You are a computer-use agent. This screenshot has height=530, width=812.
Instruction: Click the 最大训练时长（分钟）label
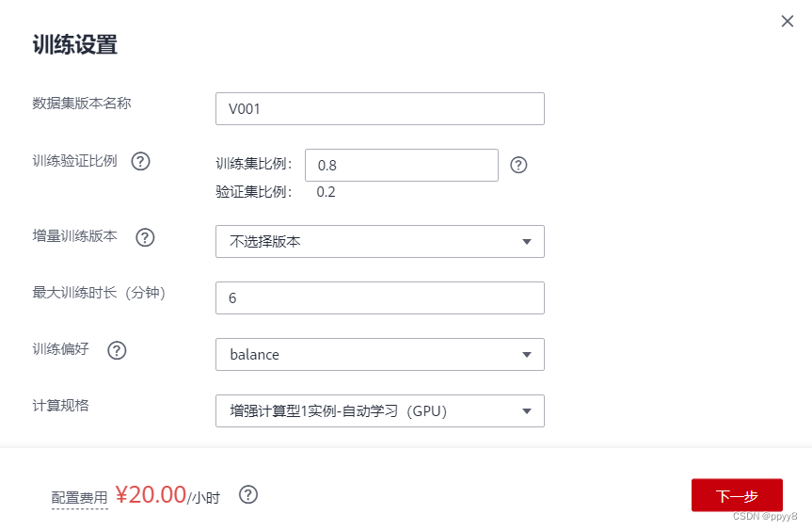tap(99, 293)
